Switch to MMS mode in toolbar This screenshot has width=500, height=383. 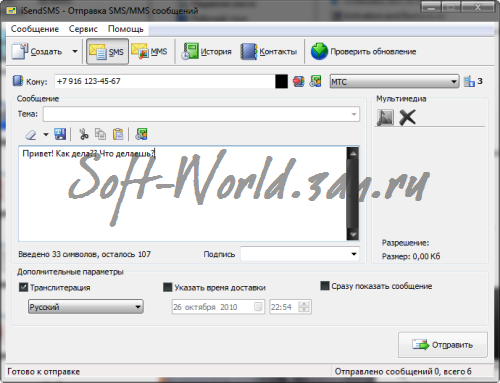(x=149, y=52)
